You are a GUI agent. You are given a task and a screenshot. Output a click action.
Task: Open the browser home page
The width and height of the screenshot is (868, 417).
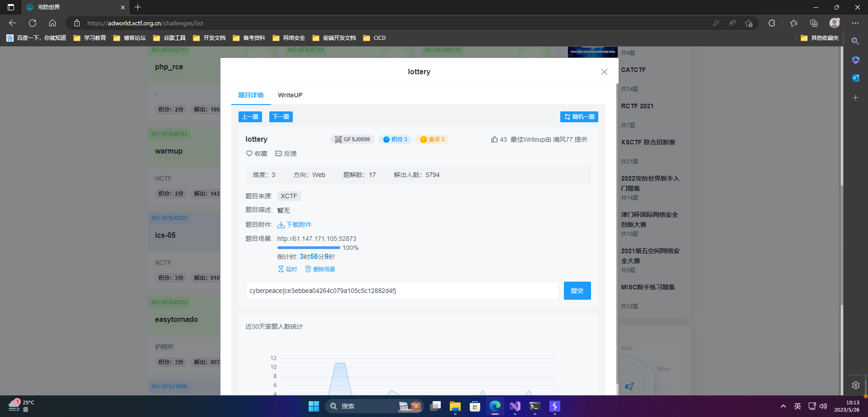pyautogui.click(x=52, y=23)
